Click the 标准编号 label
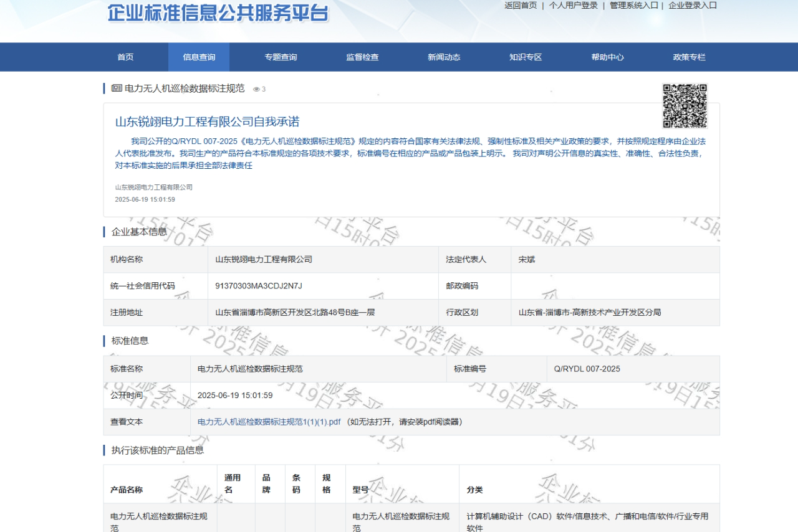Screen dimensions: 798x532 click(470, 369)
